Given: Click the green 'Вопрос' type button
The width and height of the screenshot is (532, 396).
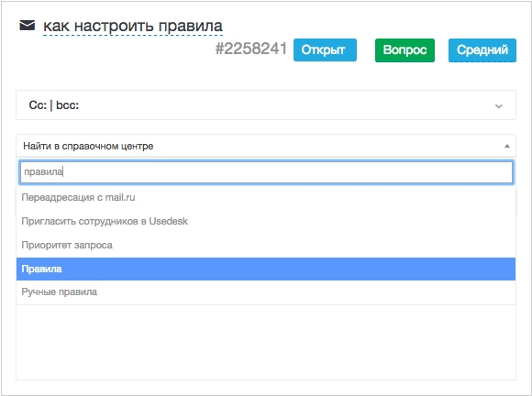Looking at the screenshot, I should [405, 50].
